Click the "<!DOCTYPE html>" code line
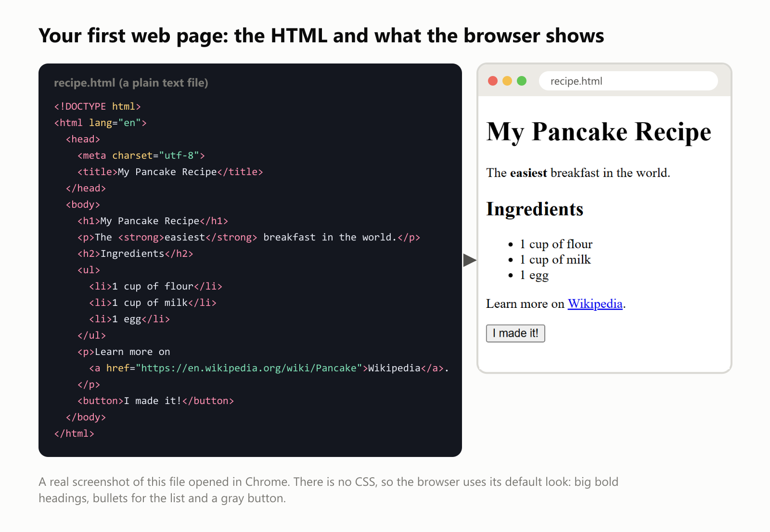 pyautogui.click(x=98, y=106)
